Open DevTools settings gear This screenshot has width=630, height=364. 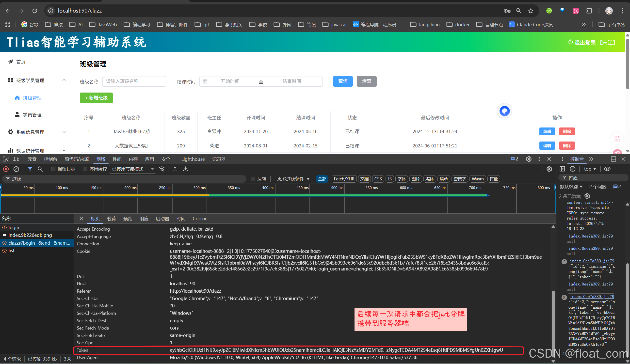click(x=529, y=159)
